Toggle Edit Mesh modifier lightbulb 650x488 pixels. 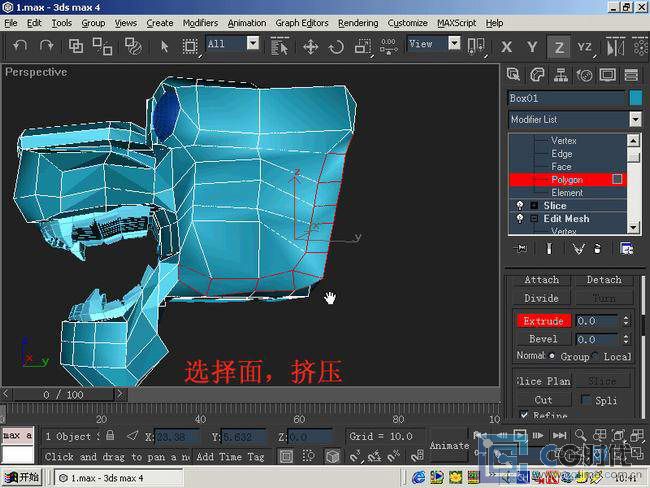(520, 219)
